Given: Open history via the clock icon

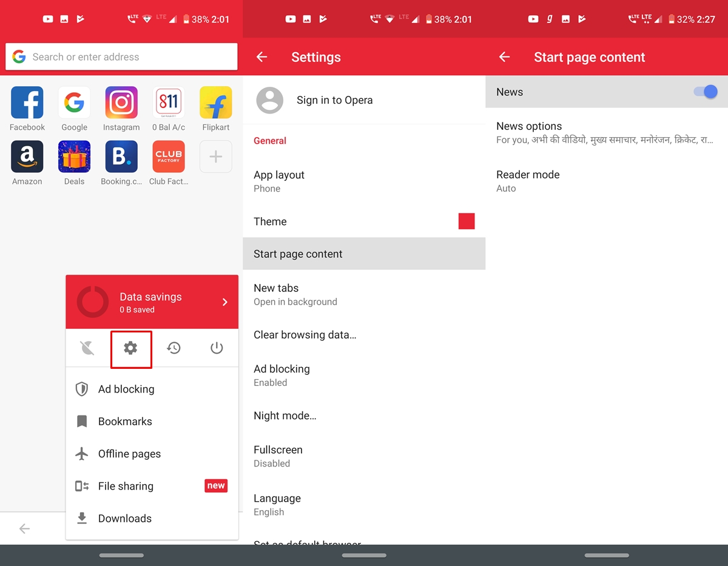Looking at the screenshot, I should click(174, 348).
